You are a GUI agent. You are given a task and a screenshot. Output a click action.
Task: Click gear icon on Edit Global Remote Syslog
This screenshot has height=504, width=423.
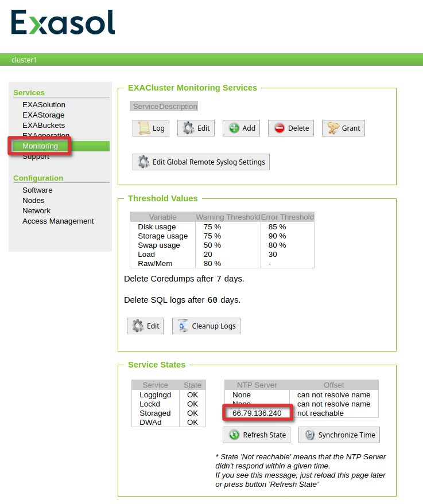143,162
